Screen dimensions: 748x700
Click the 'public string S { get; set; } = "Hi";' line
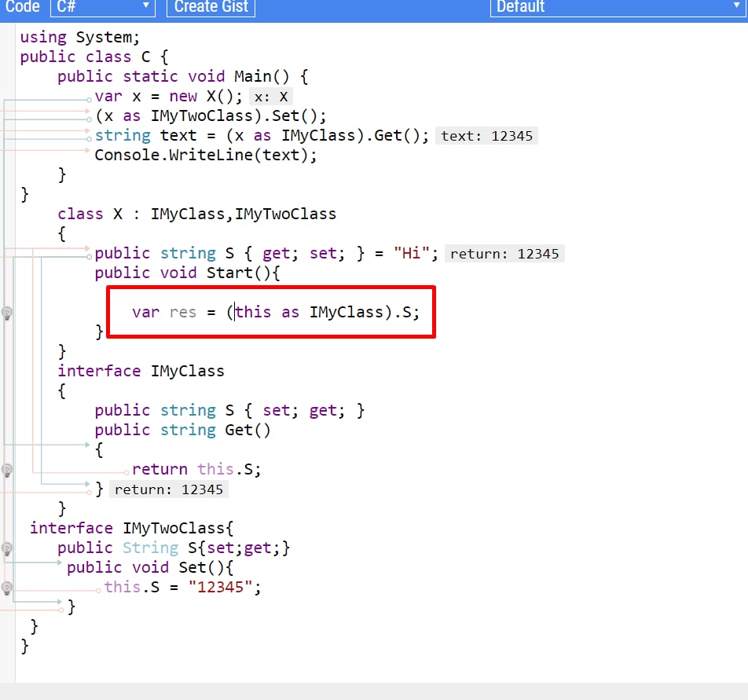tap(266, 253)
